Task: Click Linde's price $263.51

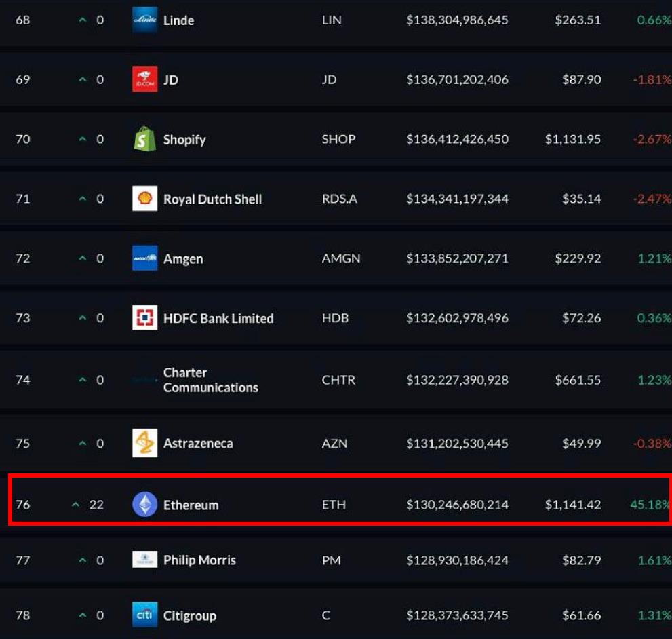Action: click(x=578, y=20)
